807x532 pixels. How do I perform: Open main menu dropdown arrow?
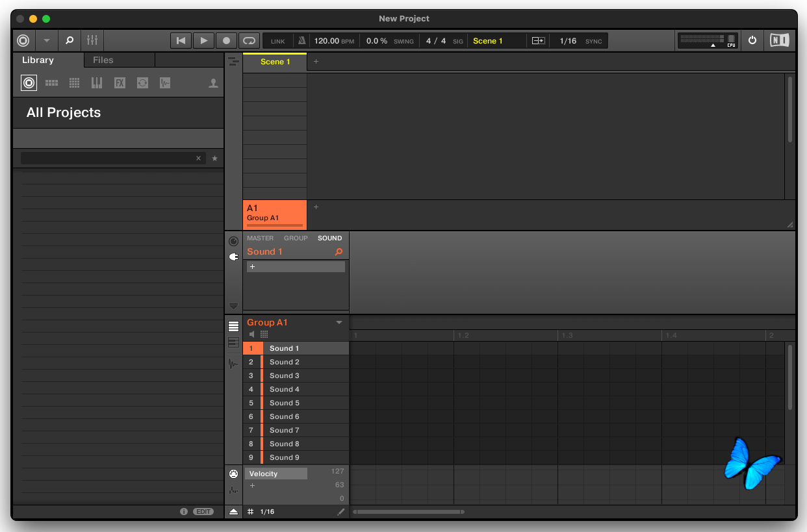coord(46,40)
